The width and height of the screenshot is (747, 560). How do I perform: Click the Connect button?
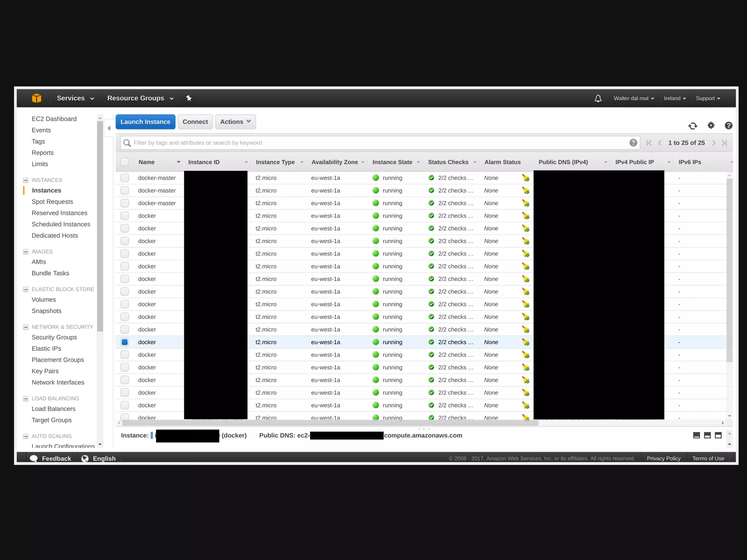[195, 122]
